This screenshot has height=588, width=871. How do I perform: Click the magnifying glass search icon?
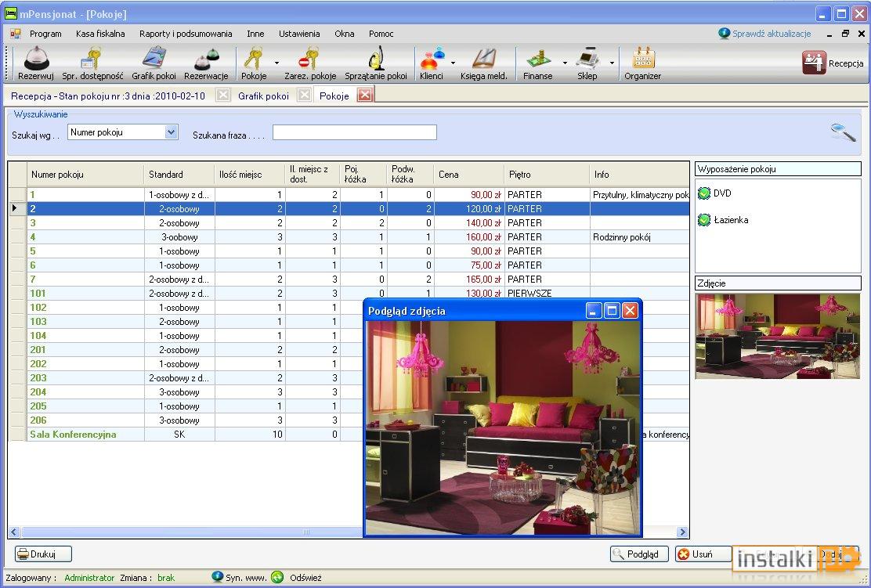coord(843,132)
